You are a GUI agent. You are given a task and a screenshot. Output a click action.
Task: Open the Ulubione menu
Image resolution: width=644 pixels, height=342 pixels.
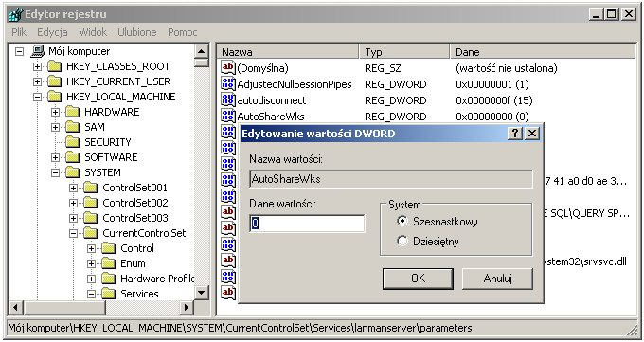pos(136,32)
